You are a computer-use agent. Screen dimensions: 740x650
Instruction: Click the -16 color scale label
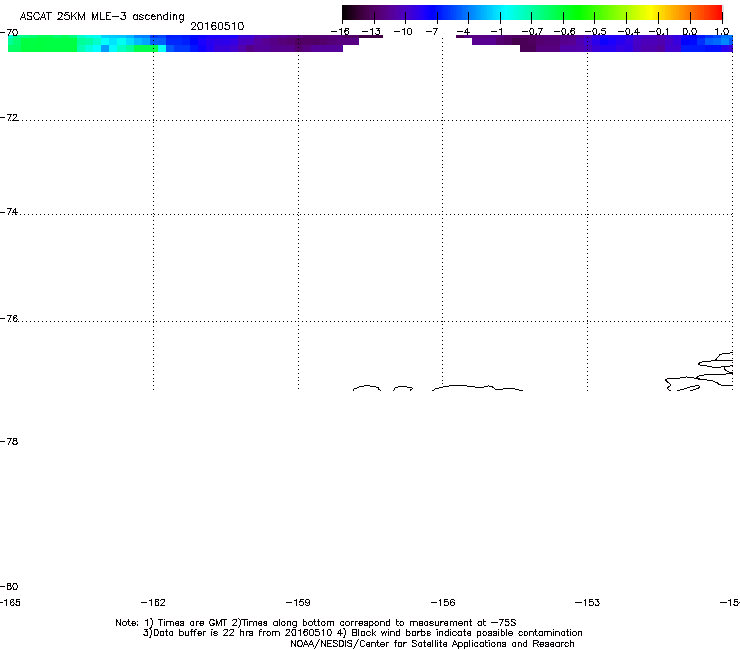[x=340, y=32]
